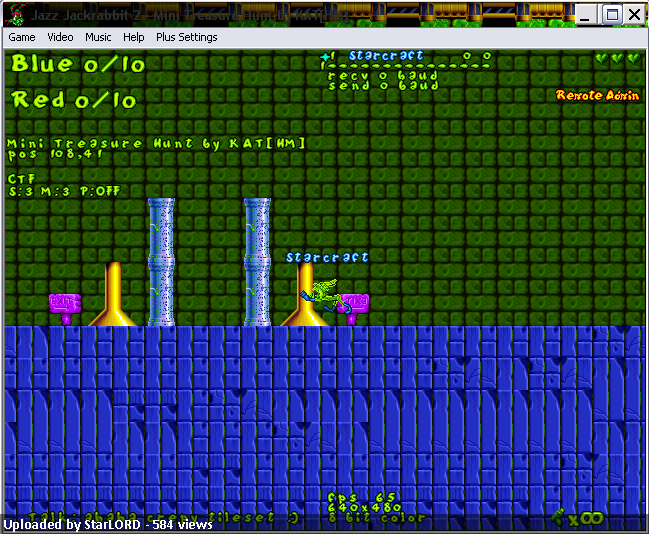This screenshot has height=534, width=649.
Task: Click the left golden cone pedestal
Action: (x=113, y=294)
